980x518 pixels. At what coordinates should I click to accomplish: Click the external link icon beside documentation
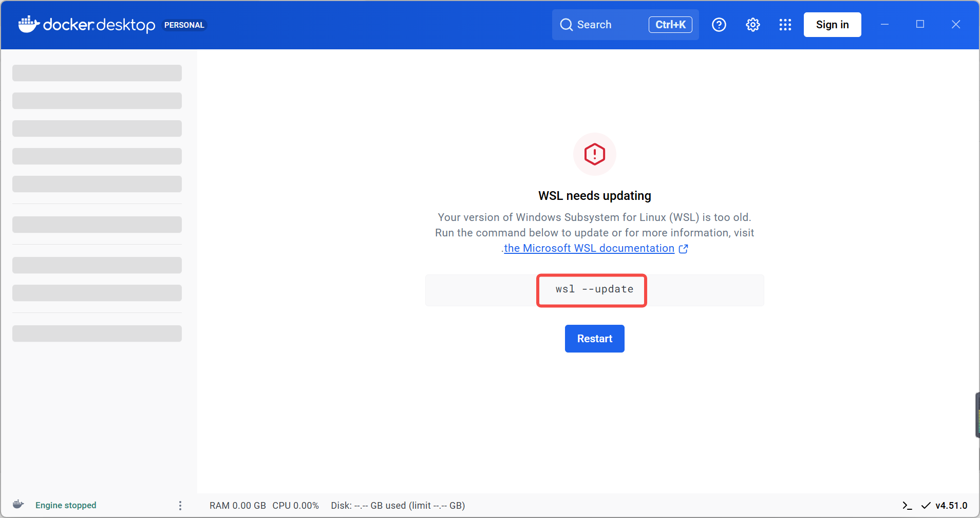684,249
